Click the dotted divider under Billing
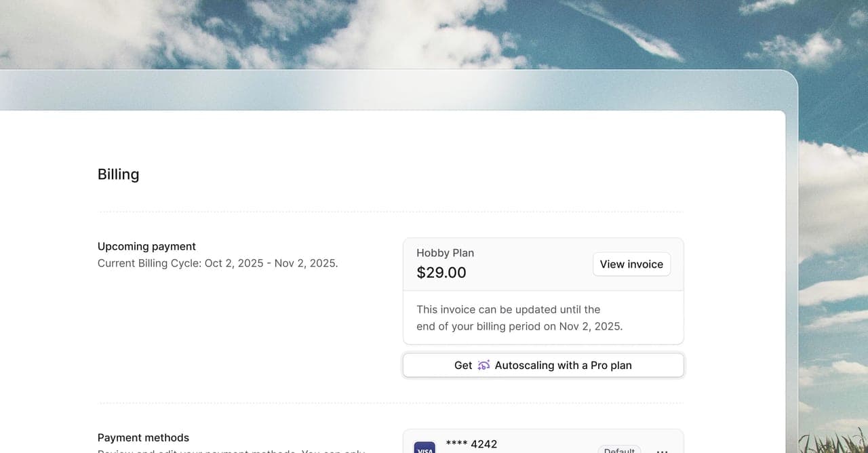 [x=391, y=212]
